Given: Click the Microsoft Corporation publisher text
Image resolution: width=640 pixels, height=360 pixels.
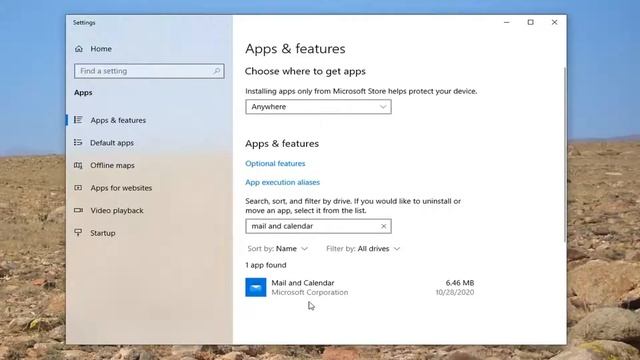Looking at the screenshot, I should (310, 292).
